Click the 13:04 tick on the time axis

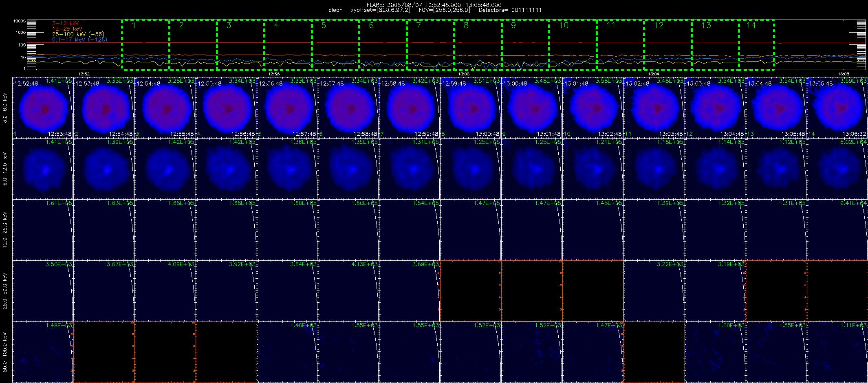point(654,74)
